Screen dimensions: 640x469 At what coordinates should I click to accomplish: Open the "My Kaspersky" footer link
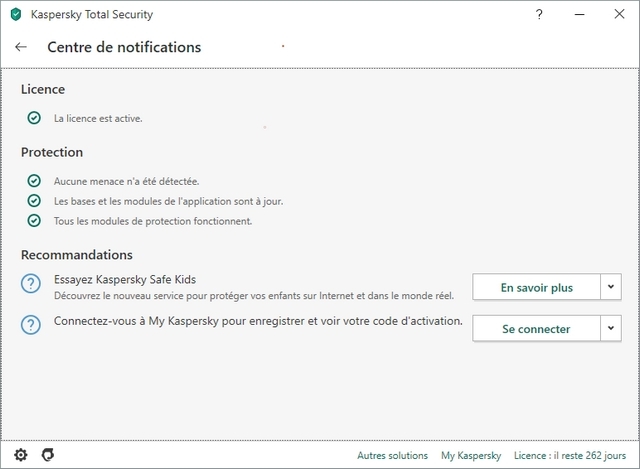[x=470, y=455]
